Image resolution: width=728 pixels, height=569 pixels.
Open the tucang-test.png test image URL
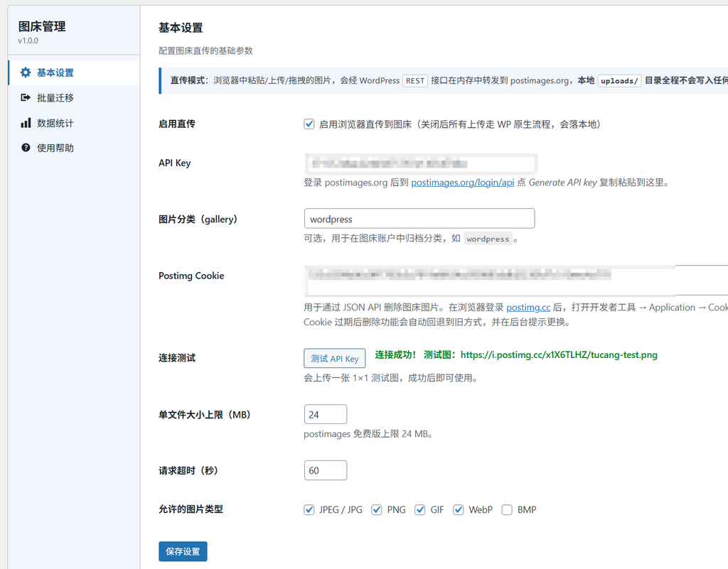[x=559, y=354]
